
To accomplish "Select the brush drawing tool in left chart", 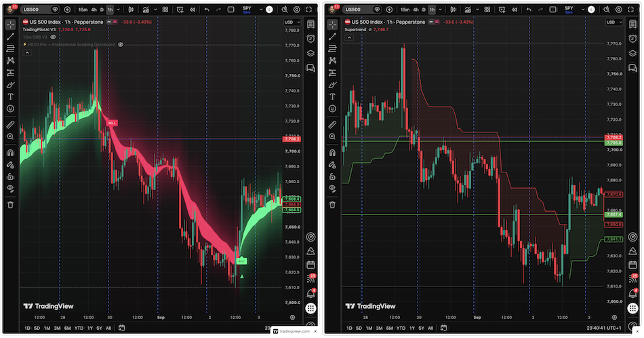I will point(10,85).
